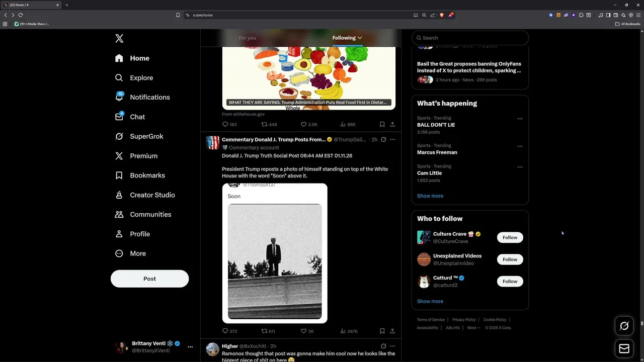Expand the Following tab dropdown chevron

(360, 38)
